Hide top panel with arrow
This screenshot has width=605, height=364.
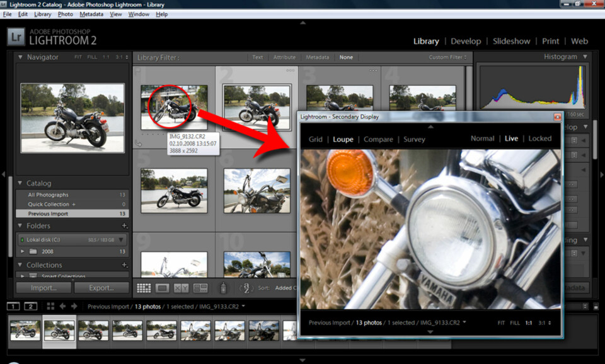coord(303,23)
